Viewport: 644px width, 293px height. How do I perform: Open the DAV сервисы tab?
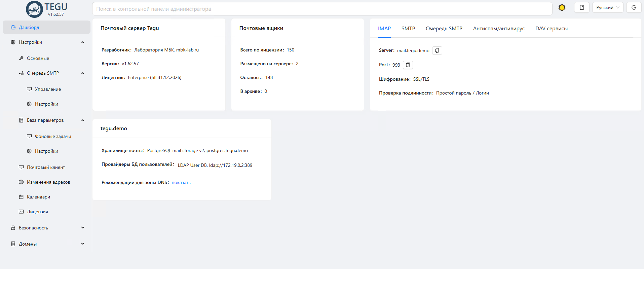pyautogui.click(x=551, y=29)
